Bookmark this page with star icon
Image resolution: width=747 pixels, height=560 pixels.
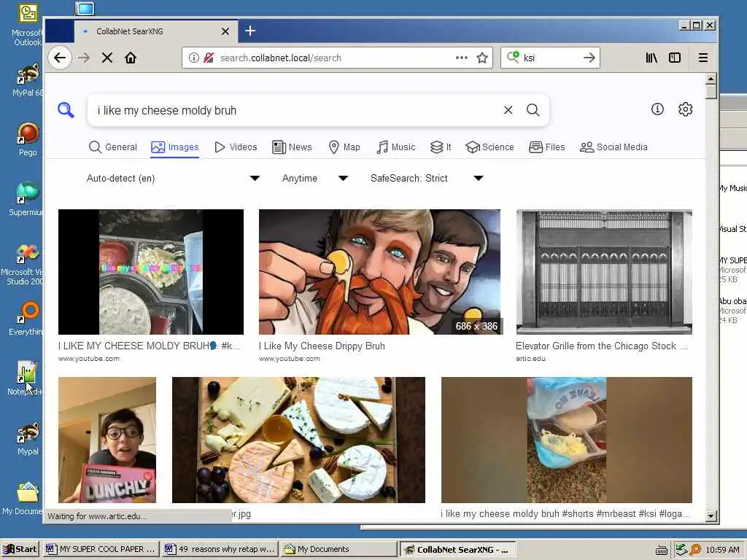point(482,58)
